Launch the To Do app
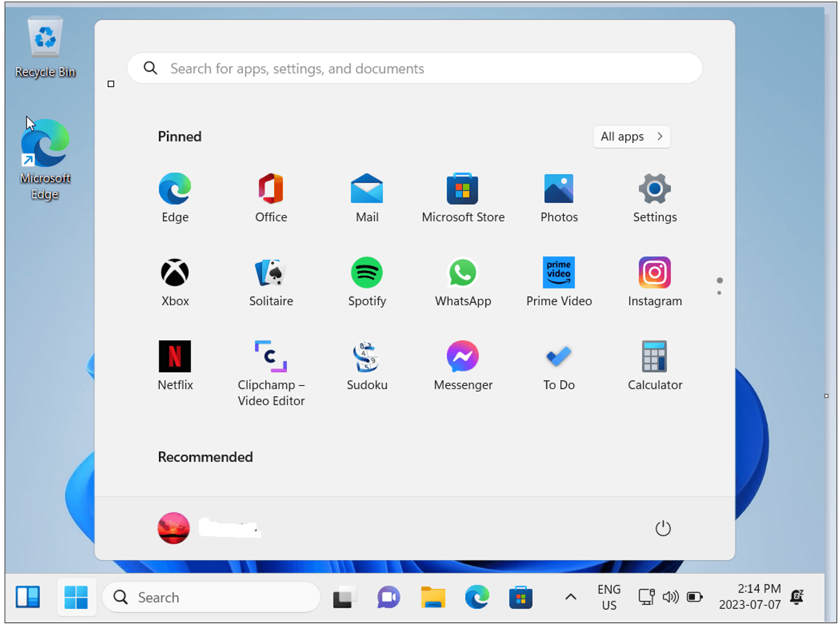The width and height of the screenshot is (840, 626). click(559, 366)
